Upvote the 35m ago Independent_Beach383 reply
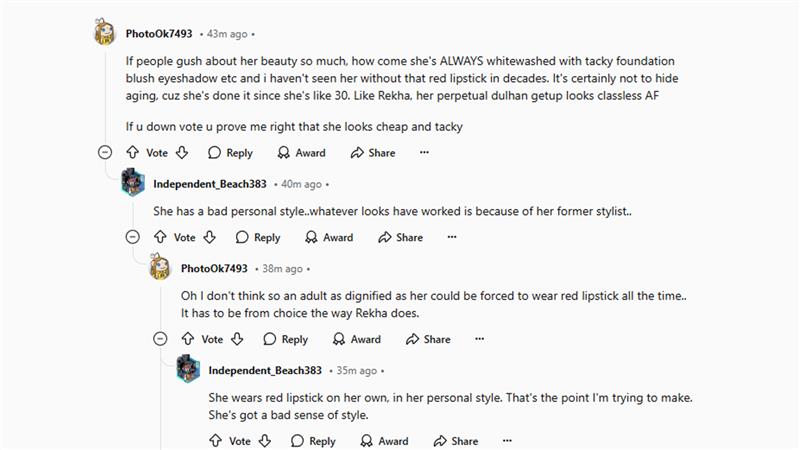The width and height of the screenshot is (800, 450). 215,440
